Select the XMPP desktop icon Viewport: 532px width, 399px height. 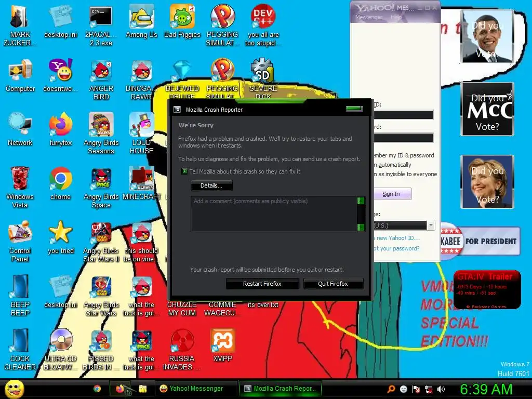(222, 345)
